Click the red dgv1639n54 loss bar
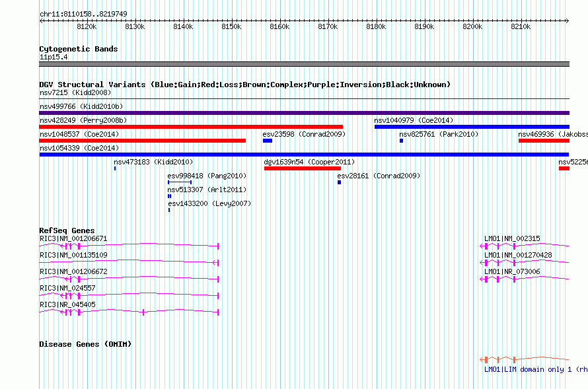The width and height of the screenshot is (588, 389). 303,168
